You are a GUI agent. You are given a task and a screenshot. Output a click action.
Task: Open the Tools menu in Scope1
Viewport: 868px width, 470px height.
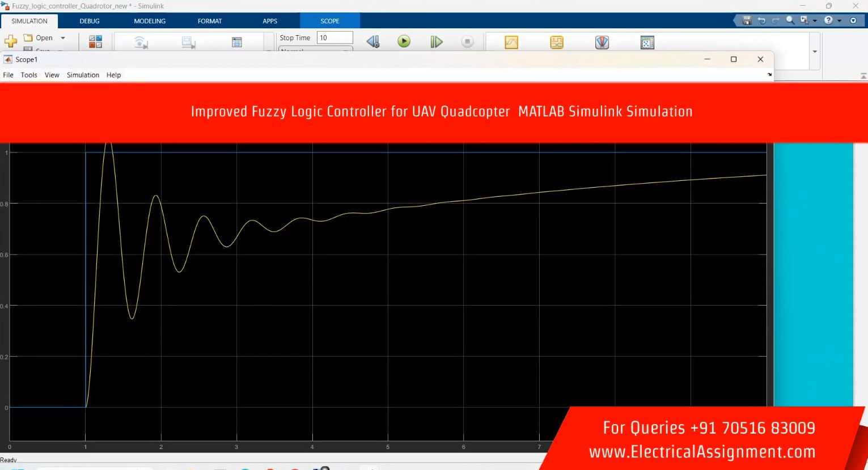[x=29, y=75]
